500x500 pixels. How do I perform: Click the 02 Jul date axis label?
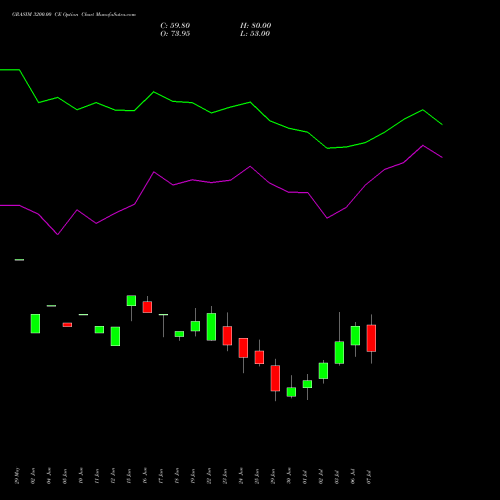322,476
